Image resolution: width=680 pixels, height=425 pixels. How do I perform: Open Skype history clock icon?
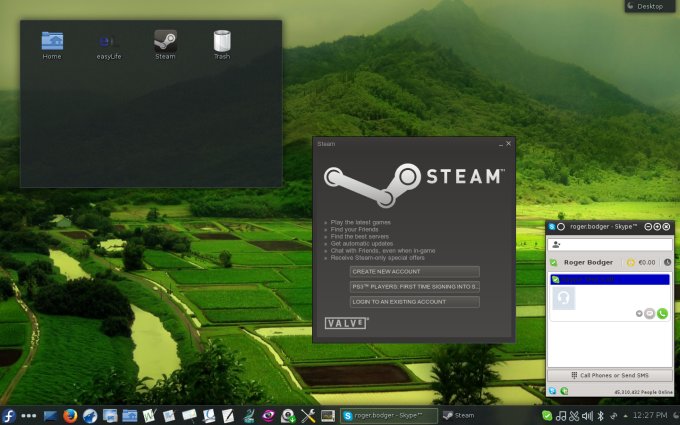pyautogui.click(x=667, y=262)
